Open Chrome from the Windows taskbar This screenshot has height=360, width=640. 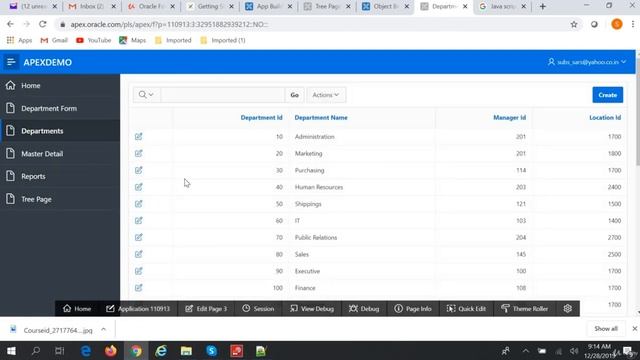pos(136,351)
